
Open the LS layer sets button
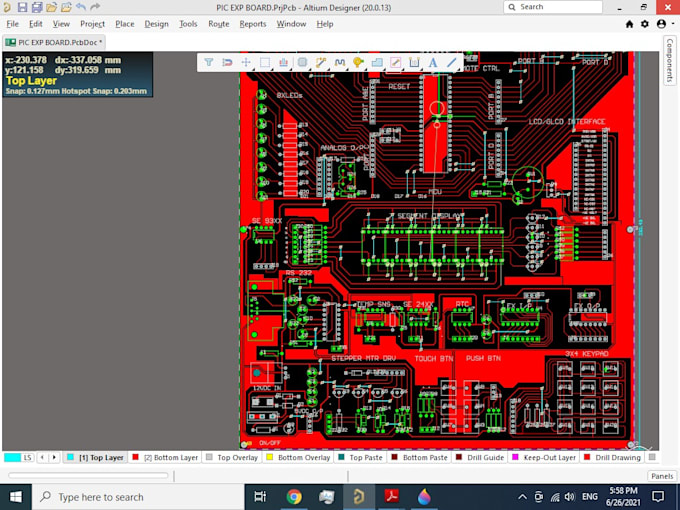[x=27, y=458]
